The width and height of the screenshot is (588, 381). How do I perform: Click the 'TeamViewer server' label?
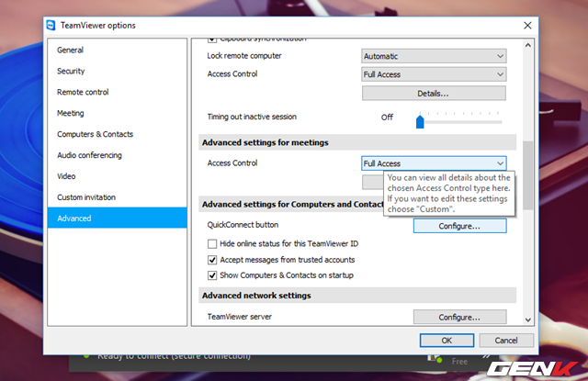(x=240, y=317)
